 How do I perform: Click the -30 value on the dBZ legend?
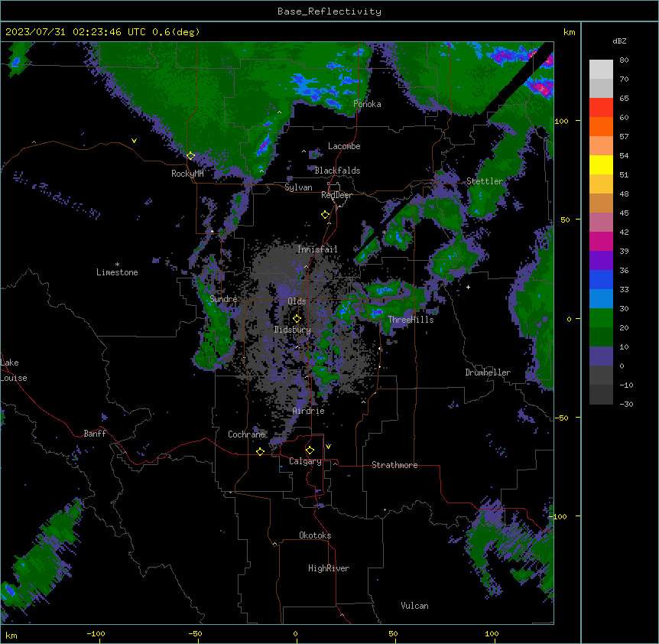point(626,405)
